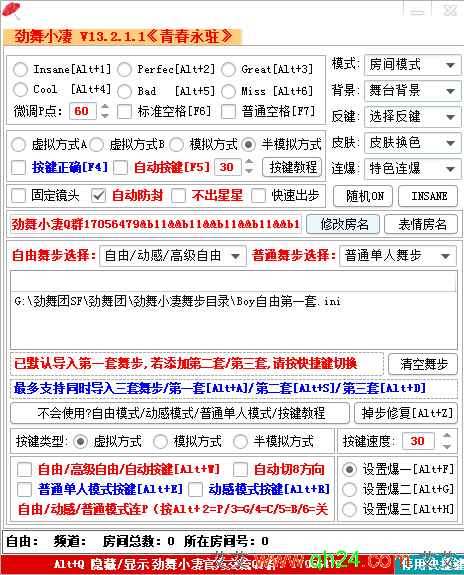This screenshot has height=575, width=464.
Task: Click the 自动按键 speed field showing 30
Action: pyautogui.click(x=228, y=167)
